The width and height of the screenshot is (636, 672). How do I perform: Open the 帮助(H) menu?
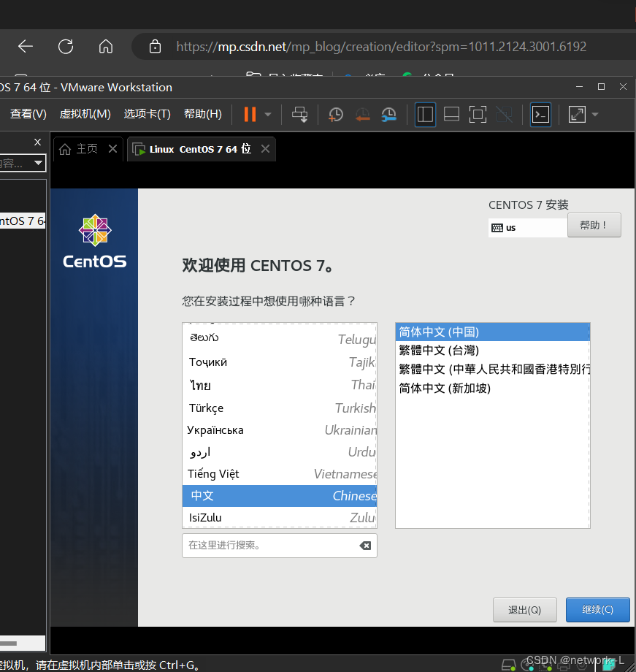point(203,114)
